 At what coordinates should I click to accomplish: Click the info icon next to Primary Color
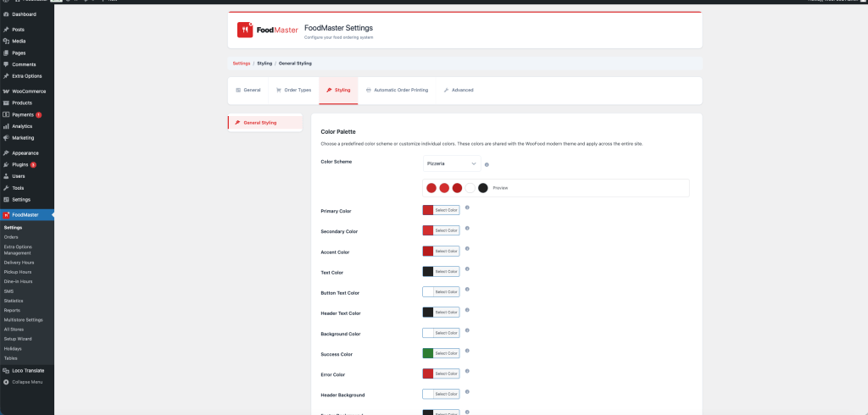(467, 207)
